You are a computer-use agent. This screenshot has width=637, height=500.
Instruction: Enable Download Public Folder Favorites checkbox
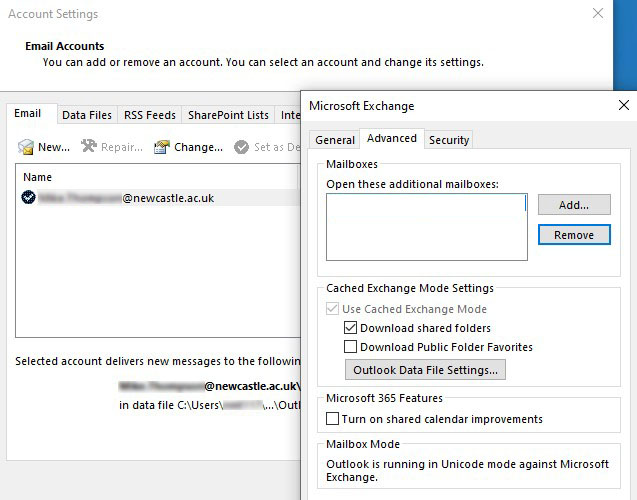click(350, 347)
